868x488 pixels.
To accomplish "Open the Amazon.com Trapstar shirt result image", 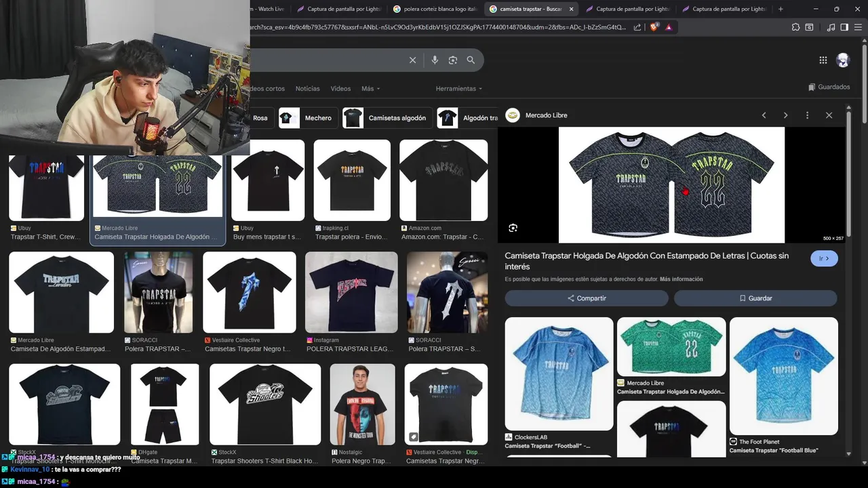I will coord(443,180).
